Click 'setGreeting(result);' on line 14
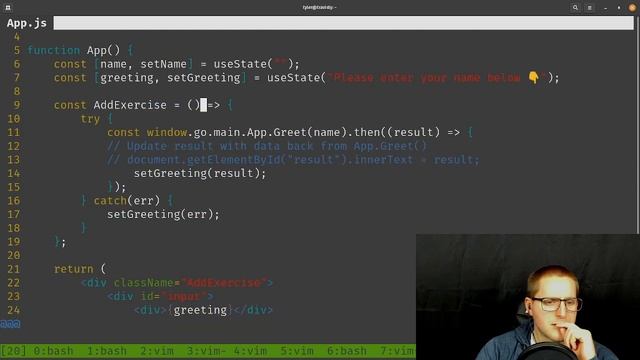 200,173
